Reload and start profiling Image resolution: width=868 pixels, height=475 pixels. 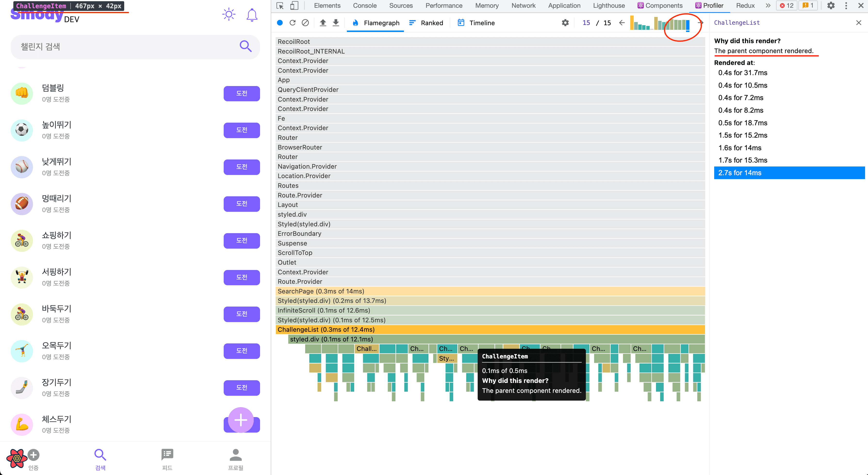tap(293, 23)
